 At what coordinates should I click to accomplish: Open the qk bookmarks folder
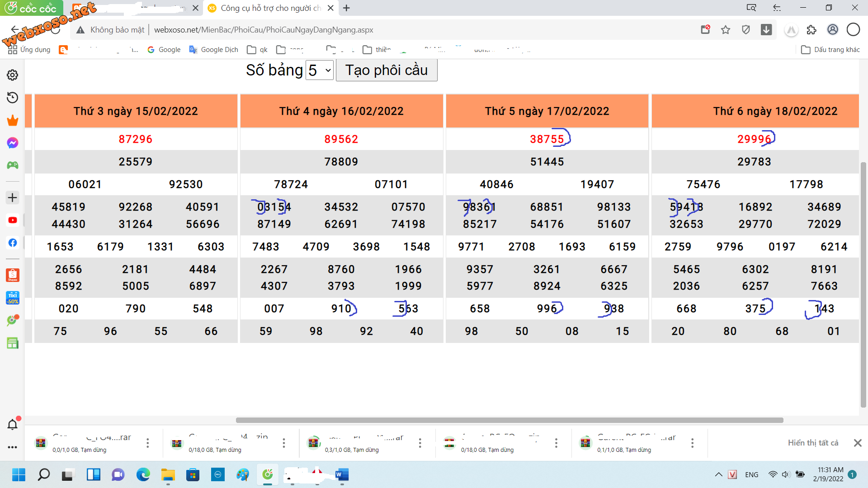[x=257, y=50]
